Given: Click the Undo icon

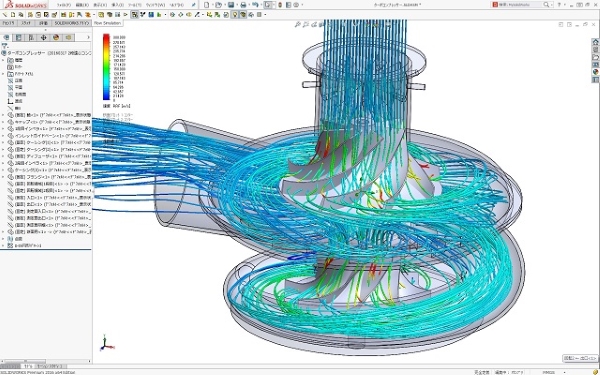Looking at the screenshot, I should (x=255, y=5).
